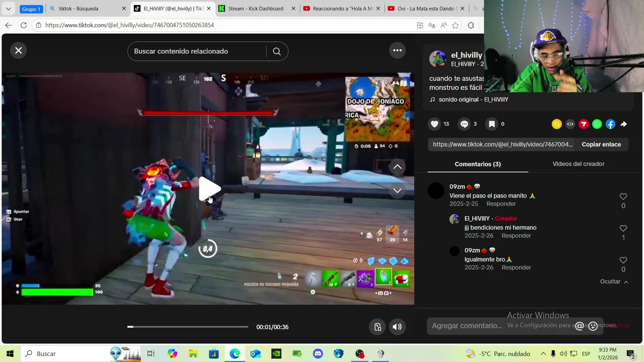
Task: Click the Copiar enlace button
Action: [601, 144]
